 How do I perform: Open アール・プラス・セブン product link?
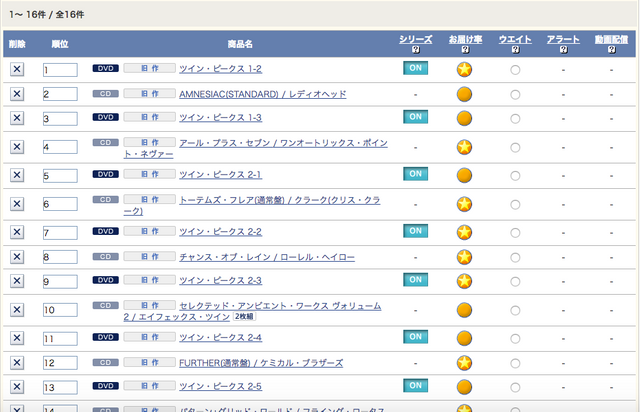[256, 148]
